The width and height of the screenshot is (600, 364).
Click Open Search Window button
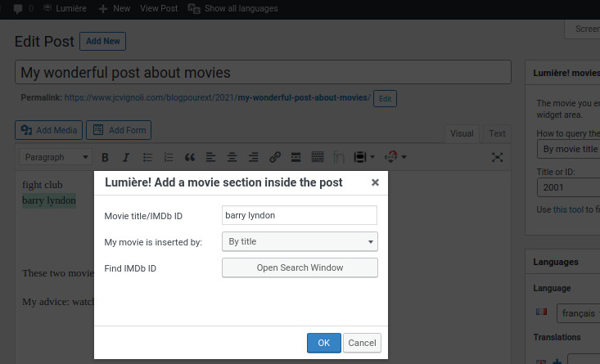coord(300,267)
